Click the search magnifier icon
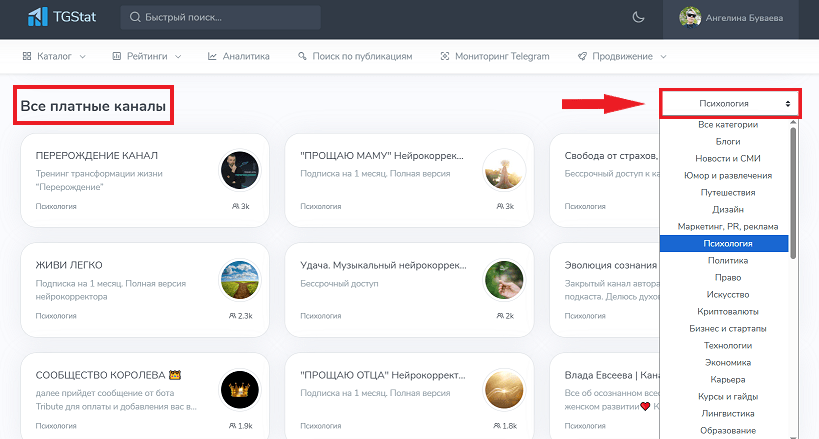This screenshot has height=439, width=819. 134,18
